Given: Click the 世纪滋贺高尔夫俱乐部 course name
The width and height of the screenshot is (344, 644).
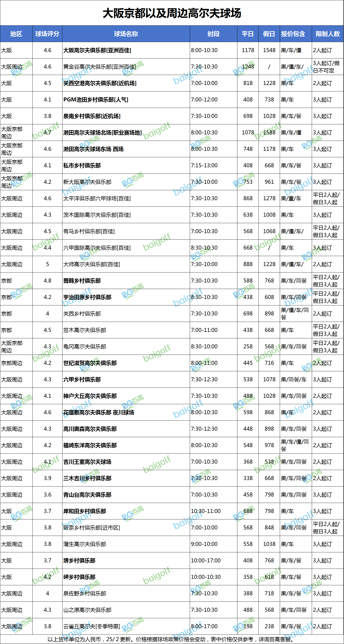Looking at the screenshot, I should (x=90, y=363).
